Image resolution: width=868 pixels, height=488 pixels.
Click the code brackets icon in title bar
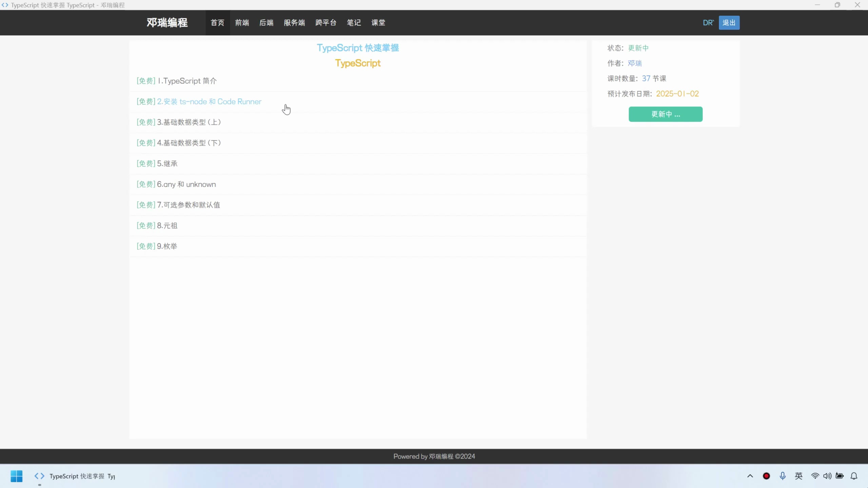pos(5,5)
